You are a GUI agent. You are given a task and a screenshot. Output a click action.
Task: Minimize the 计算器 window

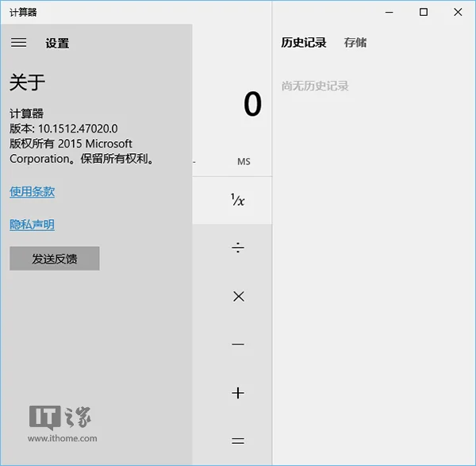coord(390,12)
